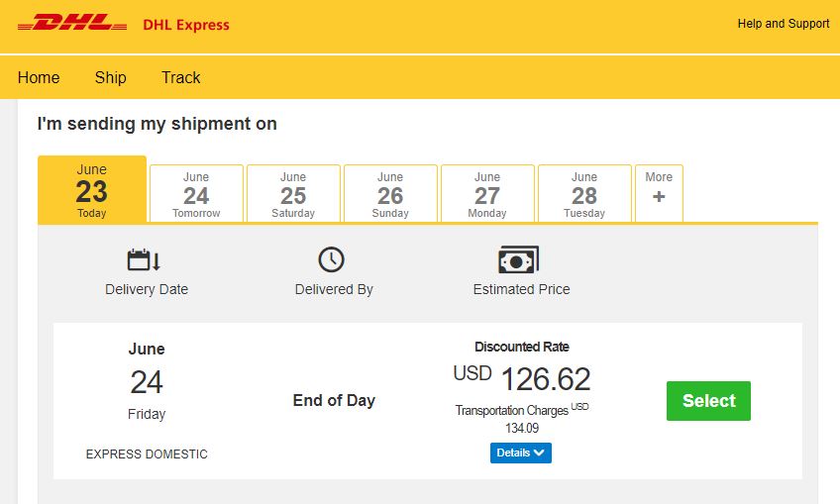
Task: Switch to June 24 Tomorrow tab
Action: tap(196, 194)
